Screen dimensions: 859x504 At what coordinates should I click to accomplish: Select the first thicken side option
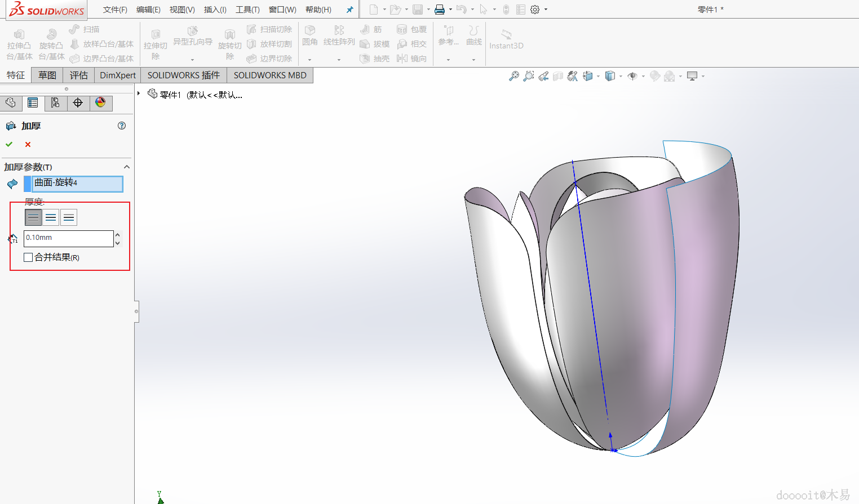(x=33, y=217)
